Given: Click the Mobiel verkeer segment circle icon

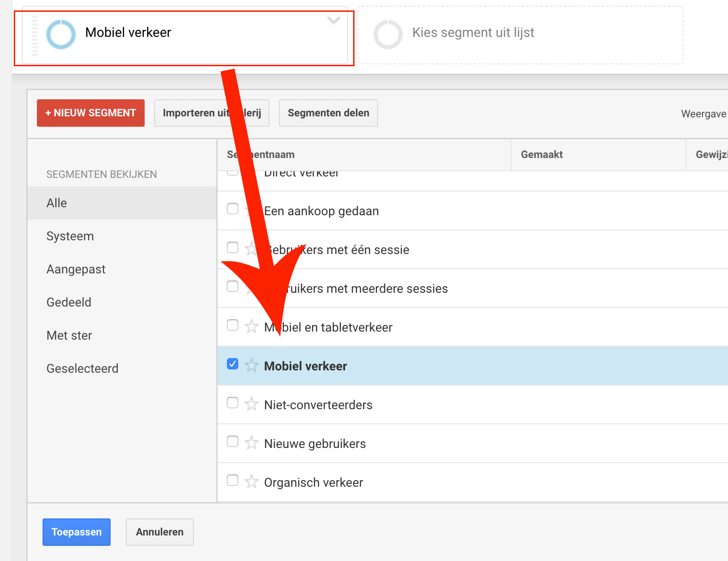Looking at the screenshot, I should click(61, 34).
